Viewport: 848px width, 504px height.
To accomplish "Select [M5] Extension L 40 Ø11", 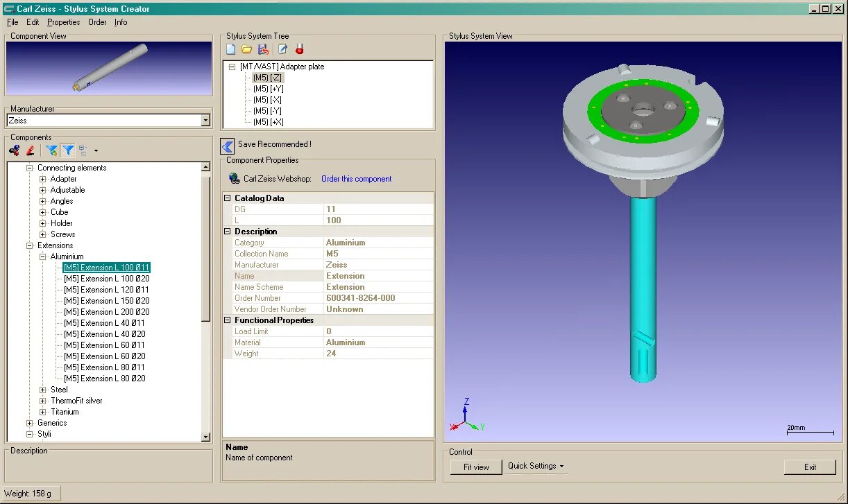I will tap(105, 323).
